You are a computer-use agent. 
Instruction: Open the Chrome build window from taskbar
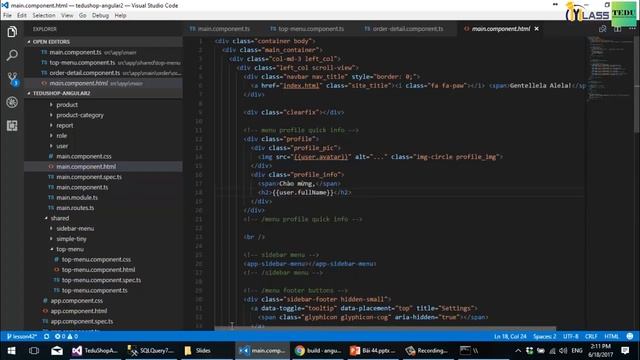(317, 351)
